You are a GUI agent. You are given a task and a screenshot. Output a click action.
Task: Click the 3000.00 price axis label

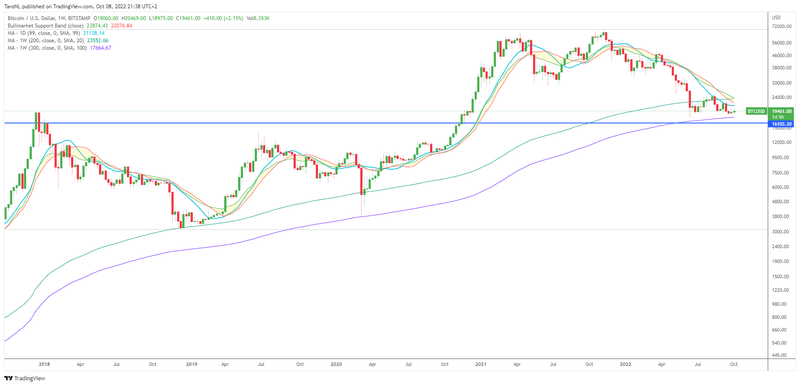click(x=782, y=231)
